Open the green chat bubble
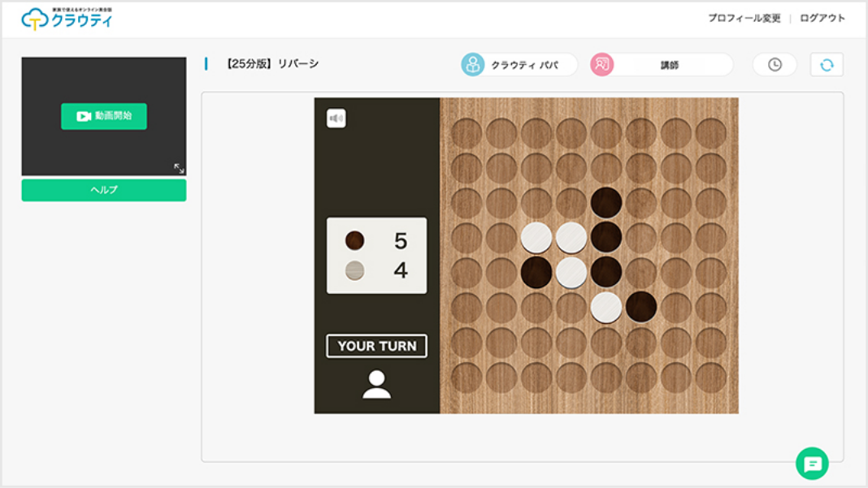This screenshot has height=488, width=868. pyautogui.click(x=812, y=464)
